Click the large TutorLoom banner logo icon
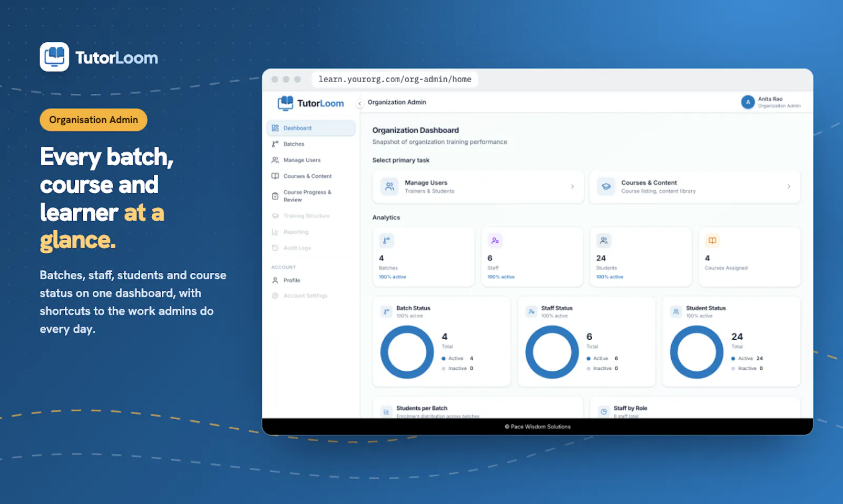843x504 pixels. click(54, 57)
